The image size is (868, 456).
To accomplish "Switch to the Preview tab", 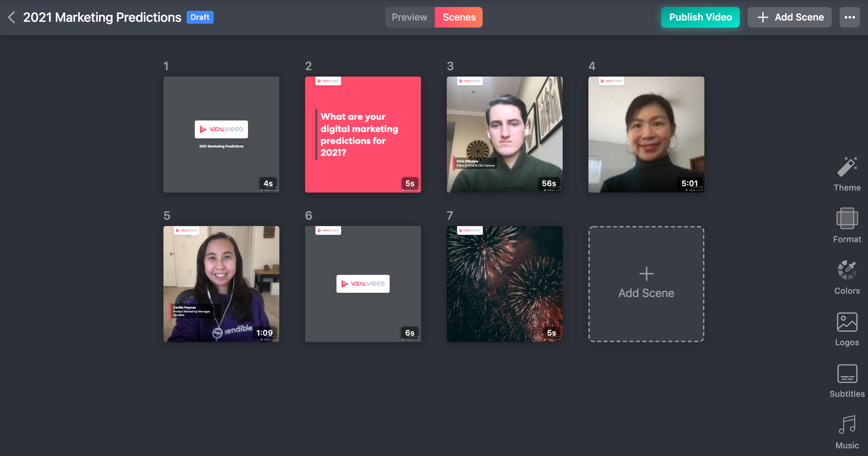I will coord(409,17).
